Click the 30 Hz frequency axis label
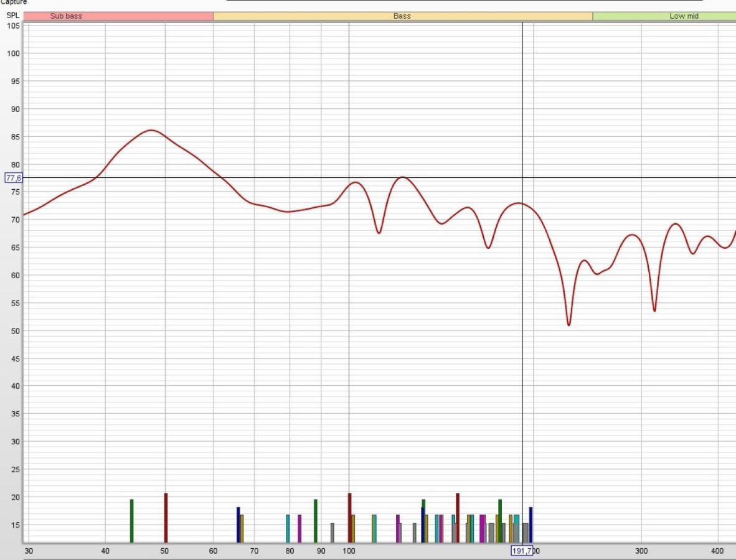The height and width of the screenshot is (560, 736). tap(29, 551)
